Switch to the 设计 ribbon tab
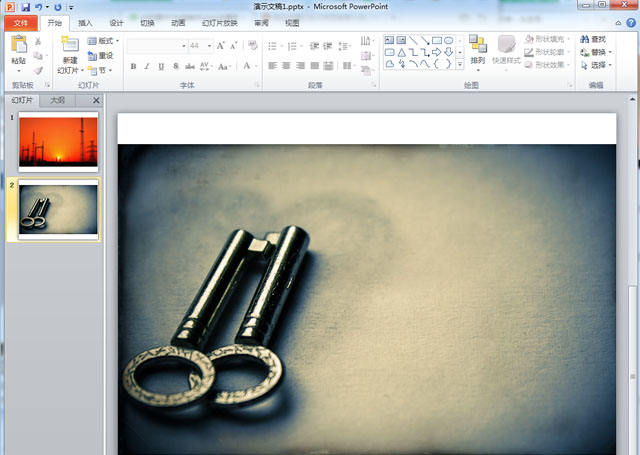The image size is (640, 455). (x=116, y=23)
